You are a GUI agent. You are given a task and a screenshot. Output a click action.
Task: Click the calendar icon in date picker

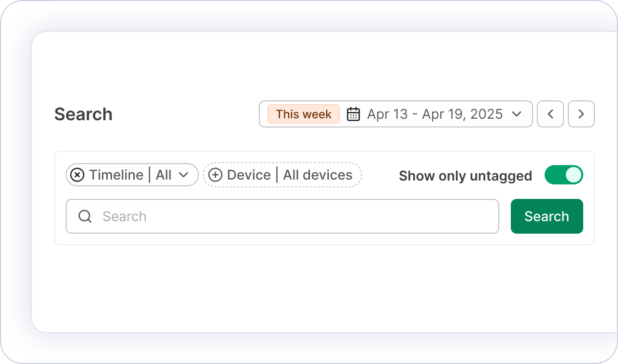pyautogui.click(x=353, y=114)
